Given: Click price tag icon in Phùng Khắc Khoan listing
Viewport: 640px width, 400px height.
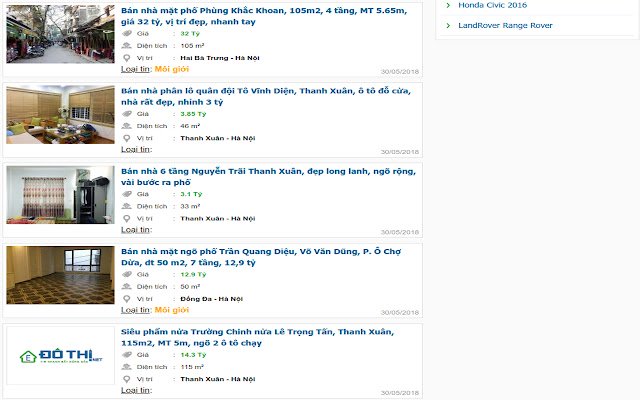Looking at the screenshot, I should pyautogui.click(x=127, y=33).
